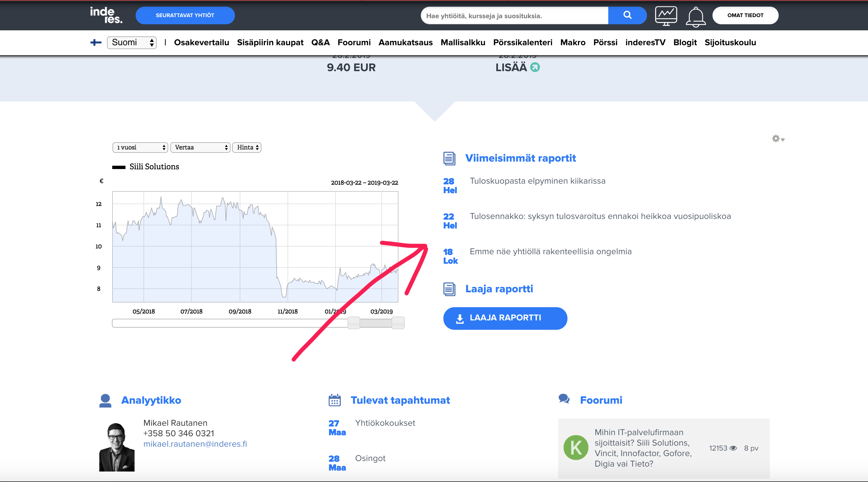This screenshot has width=868, height=482.
Task: Open Pörssikalenteri in navigation
Action: pos(523,42)
